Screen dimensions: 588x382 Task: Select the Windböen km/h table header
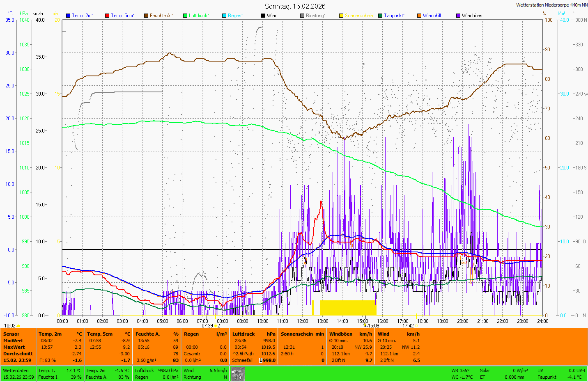(x=350, y=334)
